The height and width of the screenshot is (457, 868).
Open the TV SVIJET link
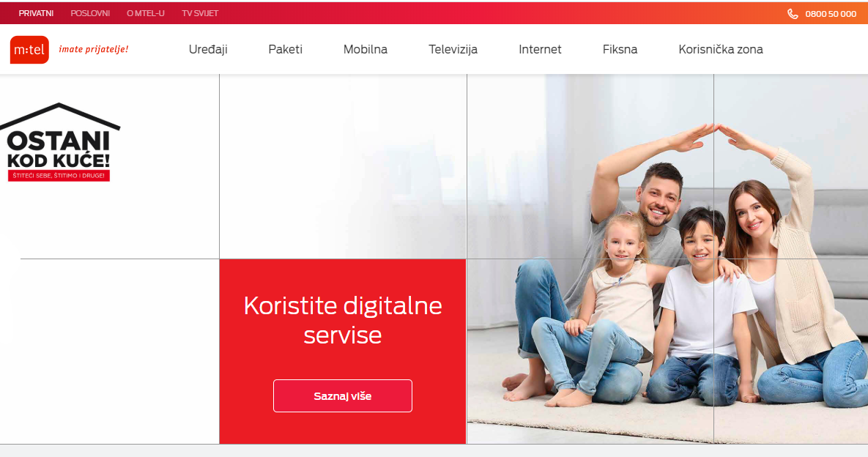[200, 13]
